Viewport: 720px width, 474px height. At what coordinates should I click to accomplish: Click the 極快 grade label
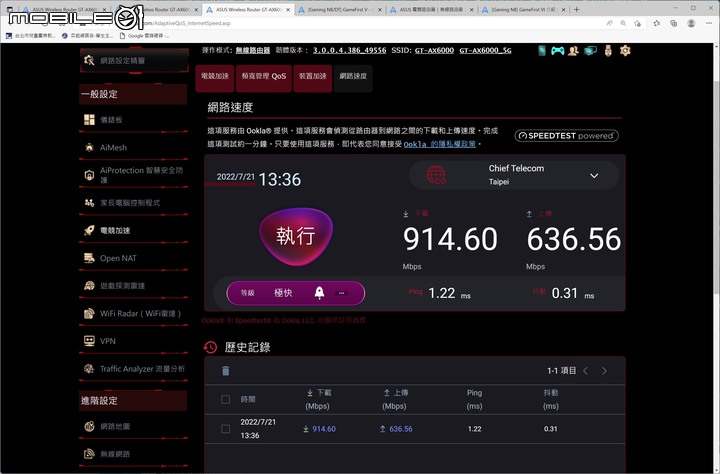pos(283,293)
